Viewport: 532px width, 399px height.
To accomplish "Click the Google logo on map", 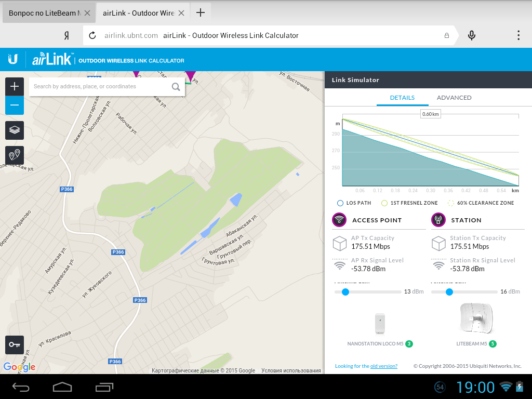I will coord(19,367).
